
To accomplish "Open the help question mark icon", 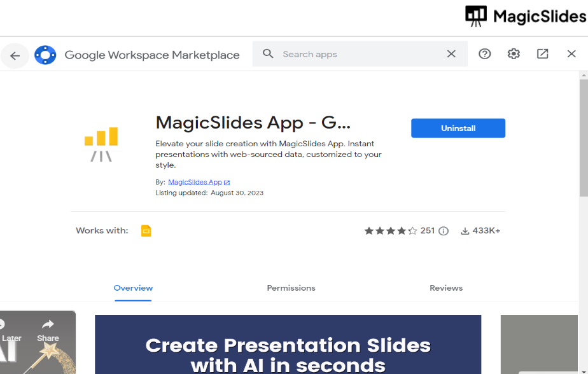I will pyautogui.click(x=484, y=54).
